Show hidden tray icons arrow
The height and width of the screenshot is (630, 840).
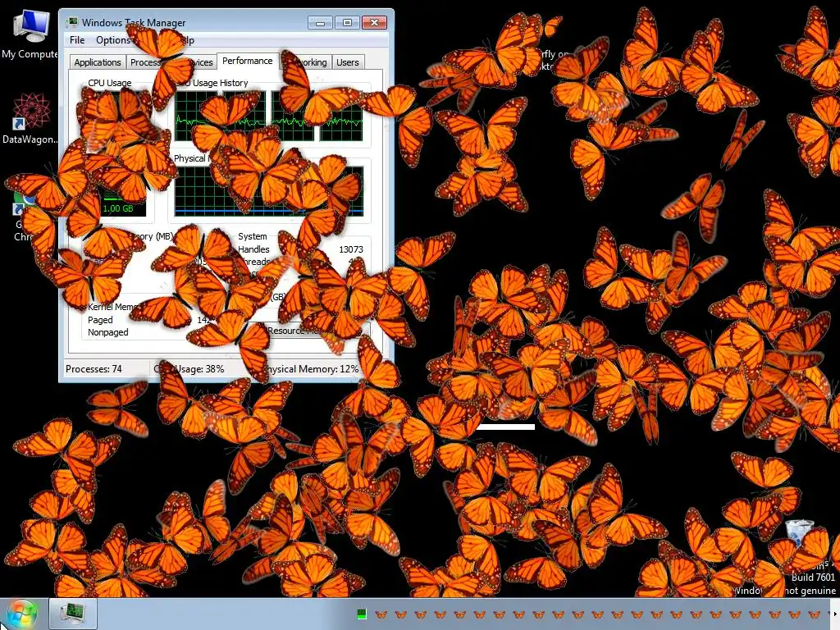coord(834,614)
